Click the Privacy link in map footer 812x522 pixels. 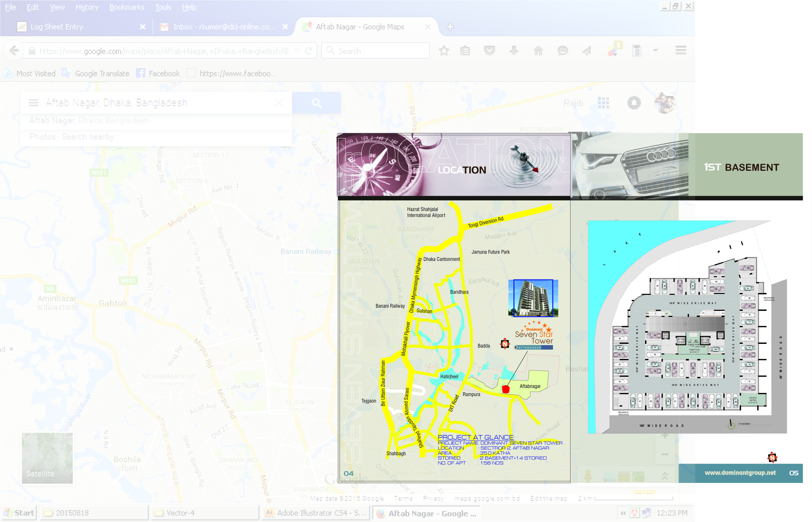[433, 498]
